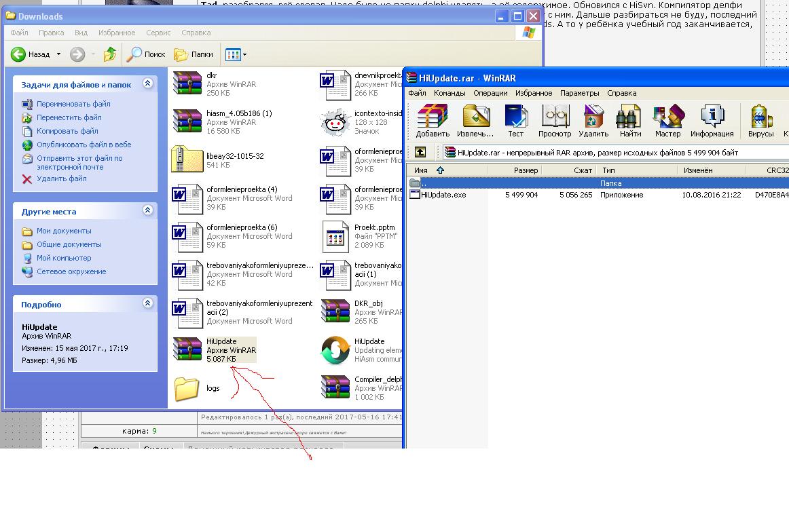The width and height of the screenshot is (789, 532).
Task: Open the WinRAR File (Файл) menu
Action: point(417,93)
